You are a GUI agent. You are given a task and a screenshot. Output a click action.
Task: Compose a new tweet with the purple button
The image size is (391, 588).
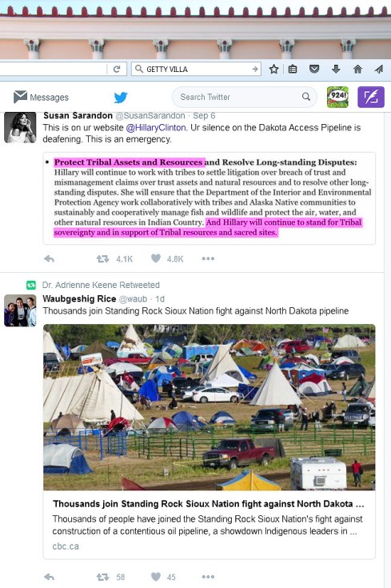(x=371, y=97)
